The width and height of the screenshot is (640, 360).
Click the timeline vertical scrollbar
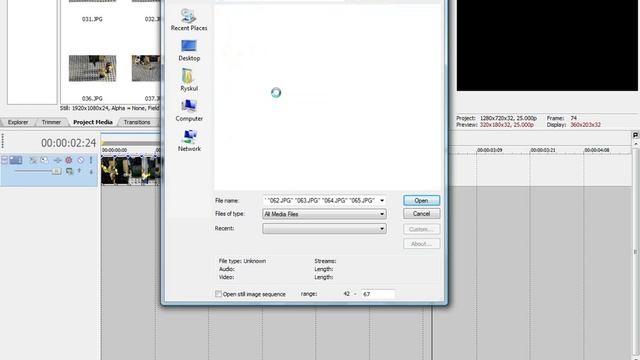tap(636, 251)
